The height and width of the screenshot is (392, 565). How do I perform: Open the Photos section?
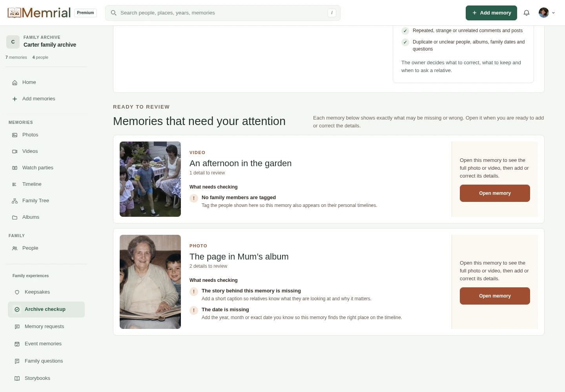[x=47, y=135]
